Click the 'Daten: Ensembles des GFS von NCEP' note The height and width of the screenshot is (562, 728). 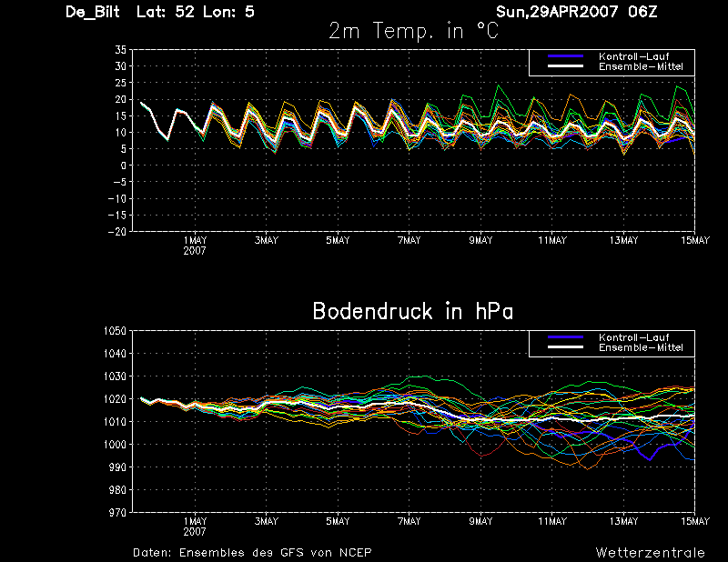tap(252, 553)
